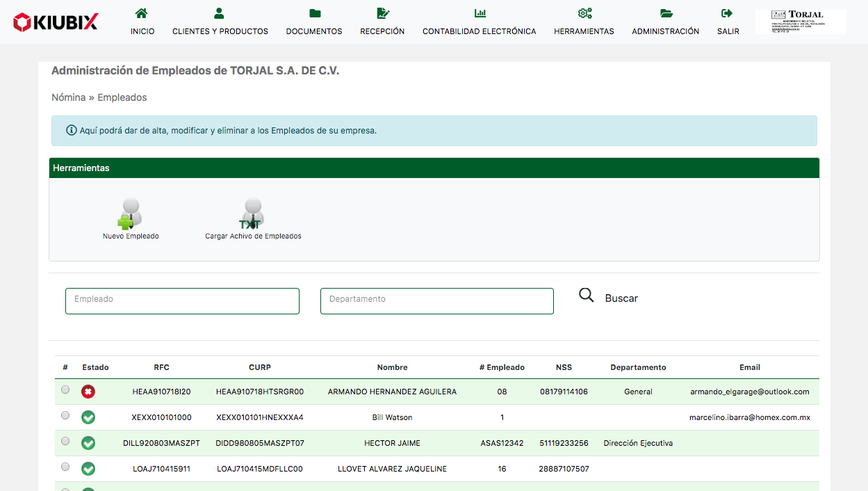
Task: Click the Nuevo Empleado icon
Action: pos(130,215)
